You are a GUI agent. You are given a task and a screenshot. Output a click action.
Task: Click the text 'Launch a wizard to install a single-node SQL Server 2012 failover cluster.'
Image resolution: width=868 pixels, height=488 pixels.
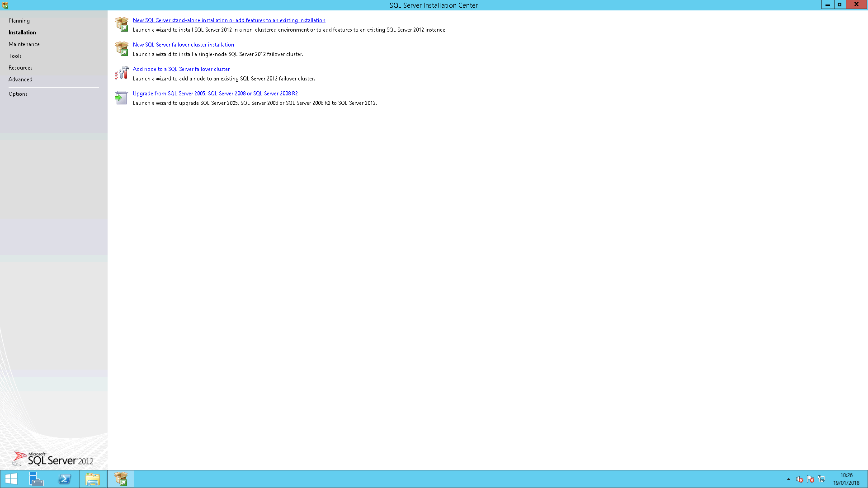click(x=218, y=54)
